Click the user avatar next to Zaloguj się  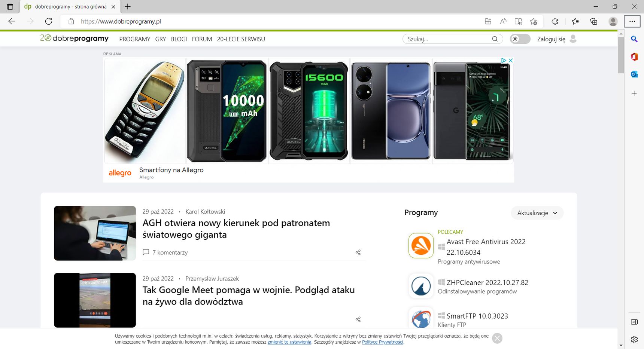point(573,39)
